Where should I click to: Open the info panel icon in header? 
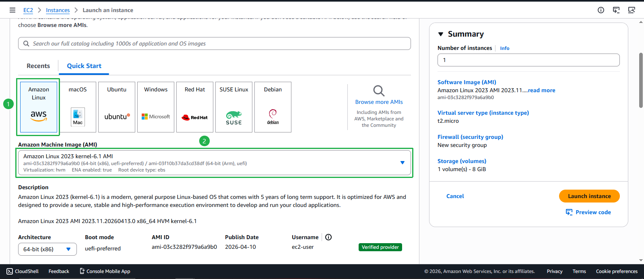pos(601,10)
